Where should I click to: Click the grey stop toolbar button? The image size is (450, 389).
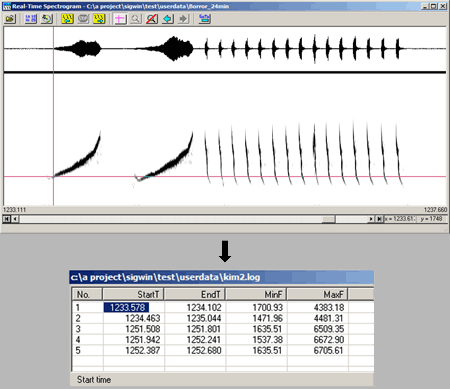[x=83, y=19]
